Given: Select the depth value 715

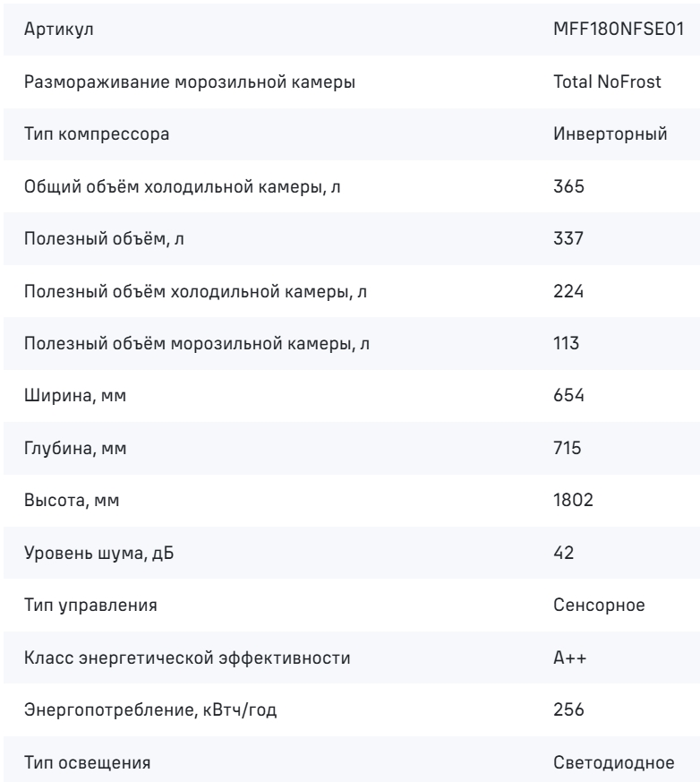Looking at the screenshot, I should click(567, 448).
